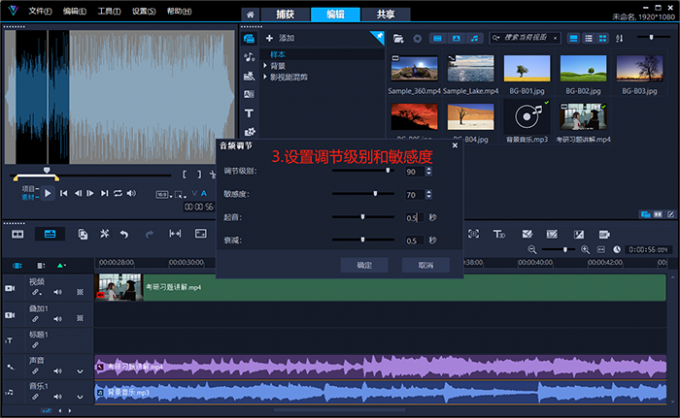Screen dimensions: 680x418
Task: Click the zoom out magnifier on timeline
Action: coord(533,249)
